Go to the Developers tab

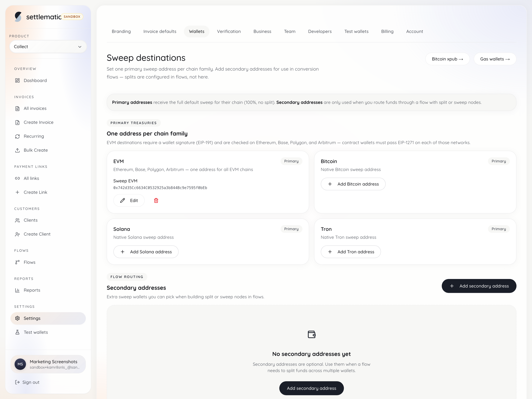coord(320,32)
